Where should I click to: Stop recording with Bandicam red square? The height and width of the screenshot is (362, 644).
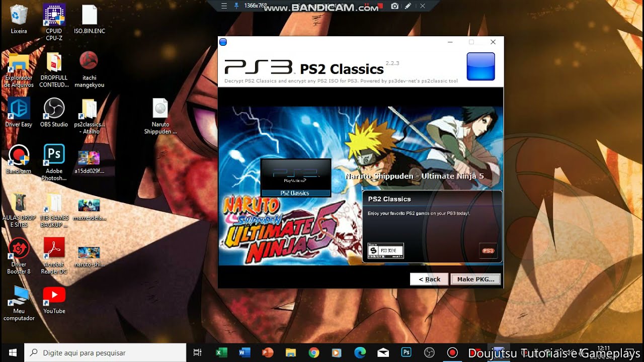click(x=381, y=6)
